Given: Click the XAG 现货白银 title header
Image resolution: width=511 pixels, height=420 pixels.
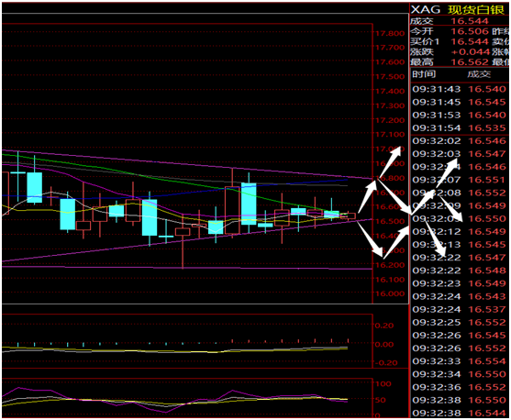Looking at the screenshot, I should [x=458, y=9].
